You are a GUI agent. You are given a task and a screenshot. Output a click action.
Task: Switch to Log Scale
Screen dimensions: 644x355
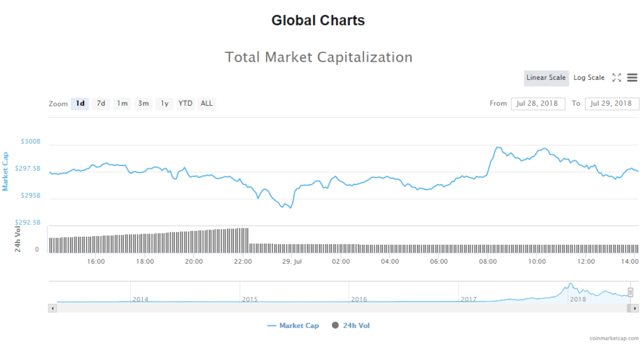coord(589,78)
